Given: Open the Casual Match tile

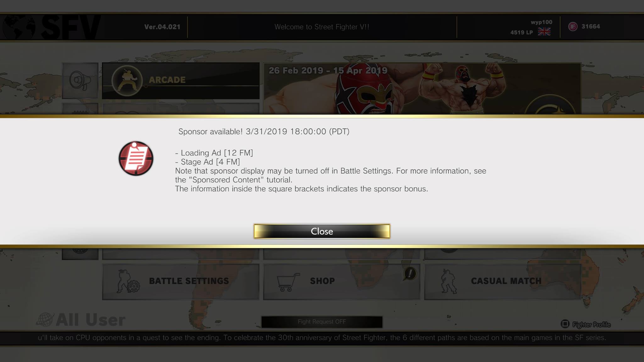Looking at the screenshot, I should pyautogui.click(x=502, y=282).
